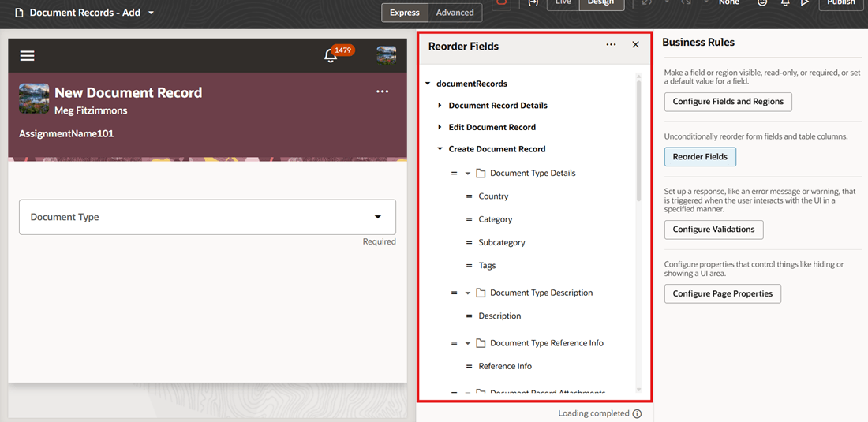868x422 pixels.
Task: Select the Country field row
Action: [x=493, y=196]
